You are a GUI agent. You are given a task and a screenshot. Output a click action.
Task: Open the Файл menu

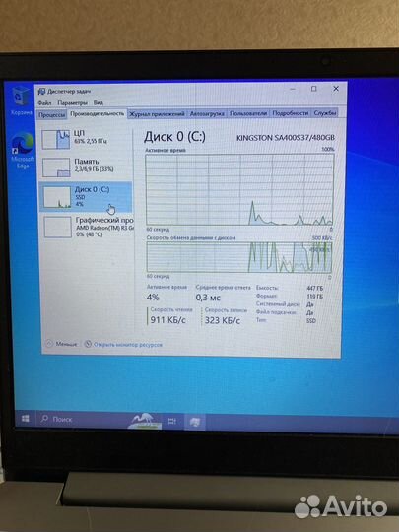[x=44, y=102]
